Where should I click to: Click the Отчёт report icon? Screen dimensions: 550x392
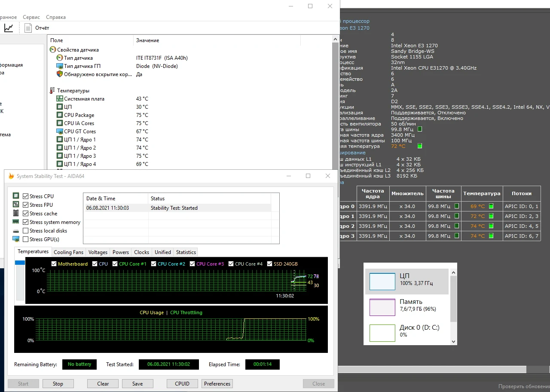(x=28, y=28)
